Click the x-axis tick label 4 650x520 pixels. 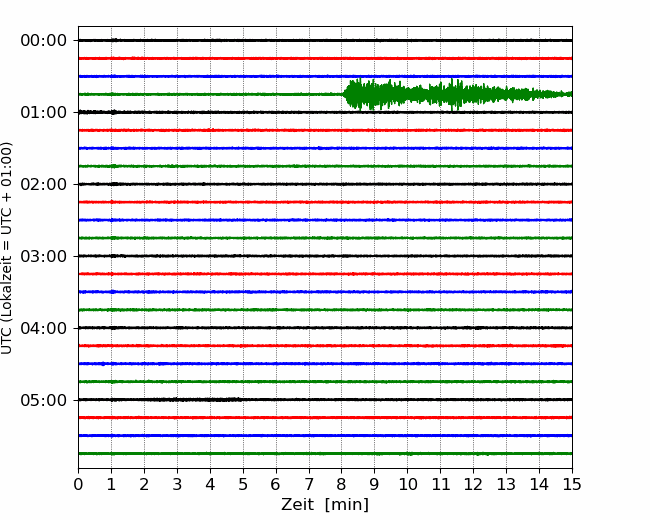(x=210, y=484)
